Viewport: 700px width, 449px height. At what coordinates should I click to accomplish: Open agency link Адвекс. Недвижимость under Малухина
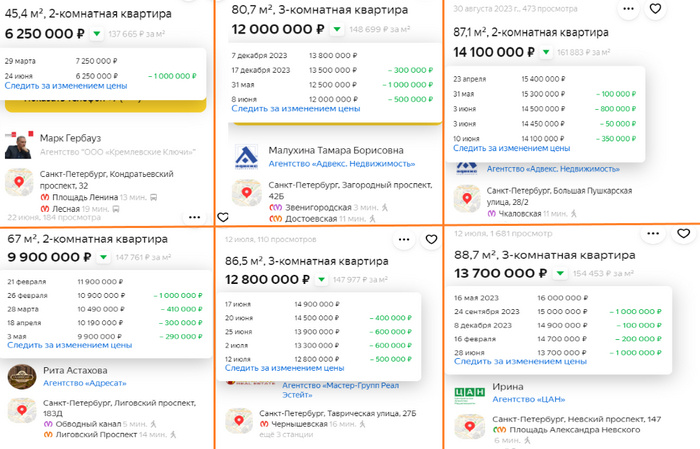[342, 164]
